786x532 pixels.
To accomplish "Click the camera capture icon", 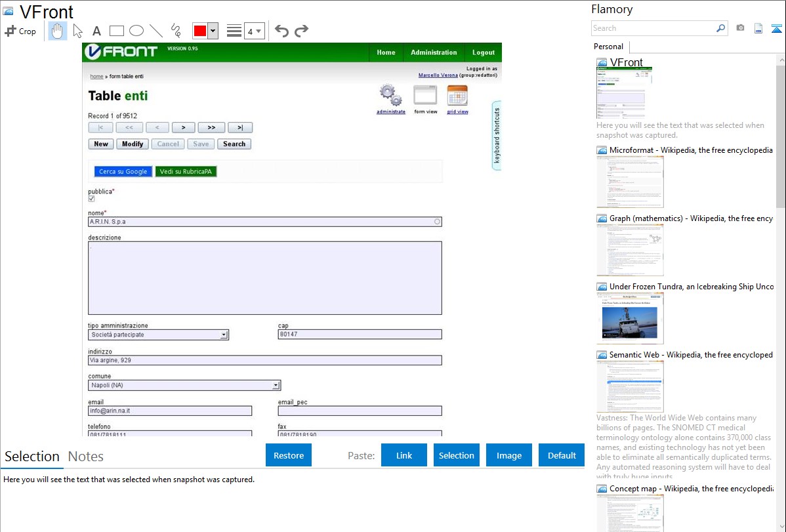I will pos(740,28).
